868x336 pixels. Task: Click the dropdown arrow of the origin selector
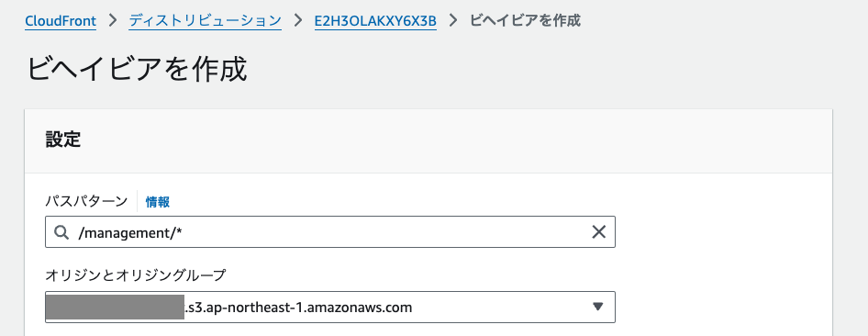597,307
